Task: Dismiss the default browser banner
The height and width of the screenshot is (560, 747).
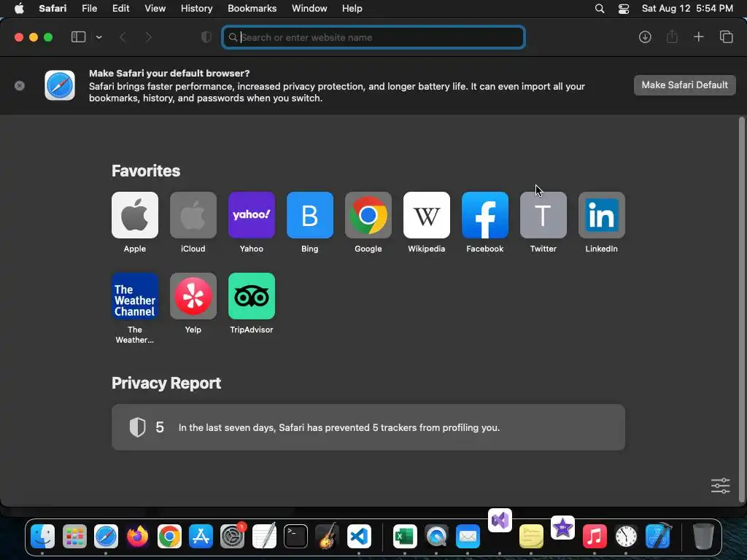Action: (x=20, y=86)
